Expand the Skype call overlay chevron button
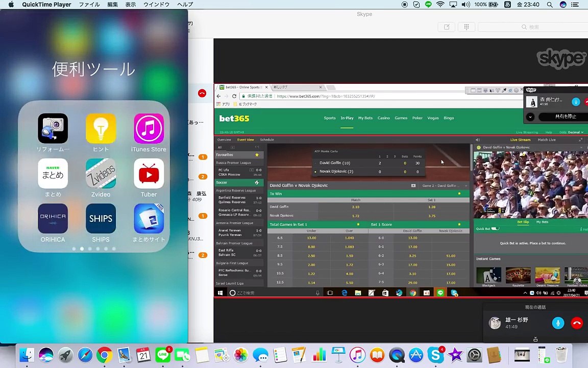This screenshot has height=368, width=588. tap(530, 117)
